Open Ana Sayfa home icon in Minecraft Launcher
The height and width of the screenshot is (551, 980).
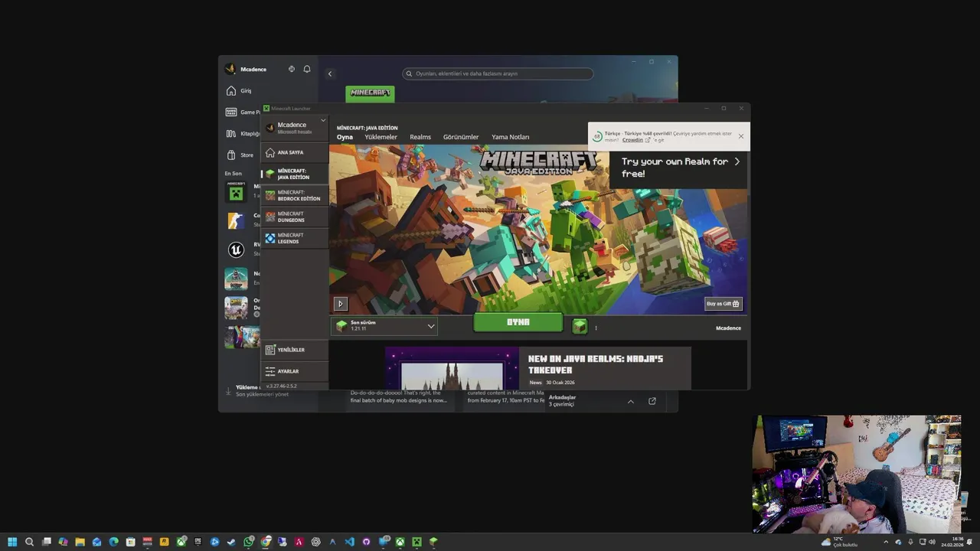coord(269,152)
